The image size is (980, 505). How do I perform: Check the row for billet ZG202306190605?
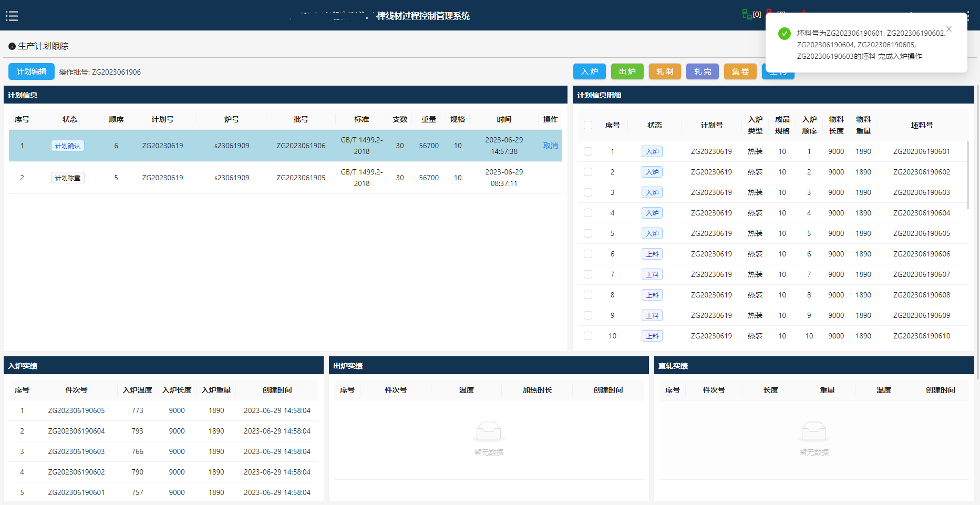588,233
